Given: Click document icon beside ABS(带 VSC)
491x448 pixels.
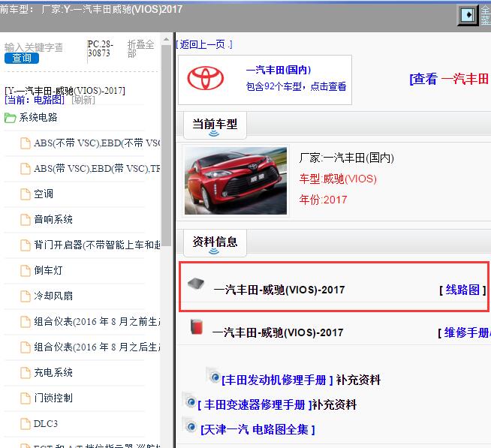Looking at the screenshot, I should [x=26, y=169].
